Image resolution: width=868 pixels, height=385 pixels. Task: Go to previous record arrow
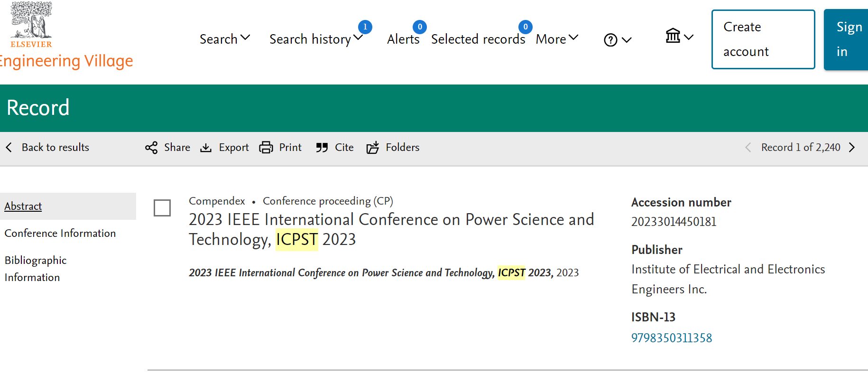pos(748,148)
